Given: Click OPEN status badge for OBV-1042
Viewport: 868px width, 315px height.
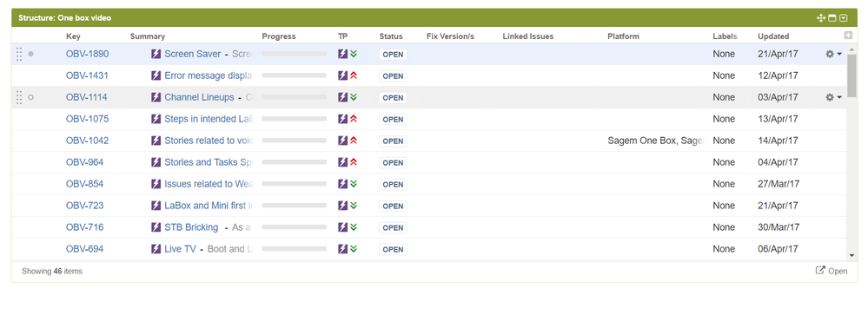Looking at the screenshot, I should (x=393, y=141).
